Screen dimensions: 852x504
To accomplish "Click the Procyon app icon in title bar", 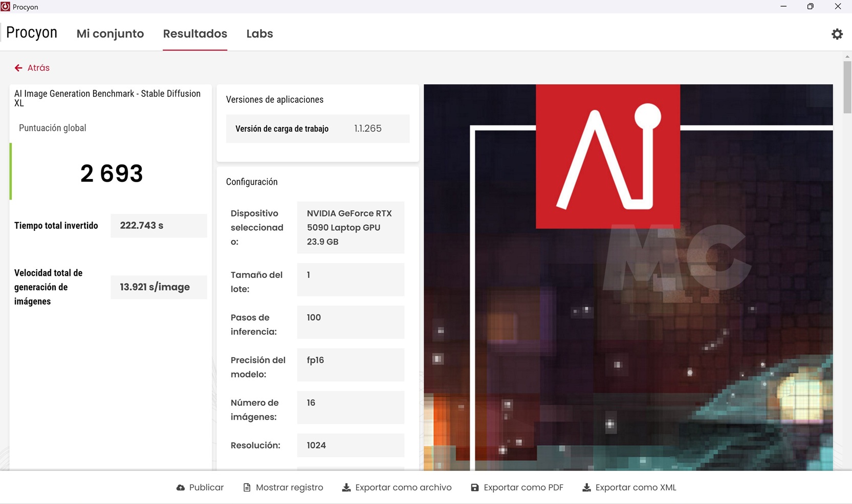I will 6,7.
